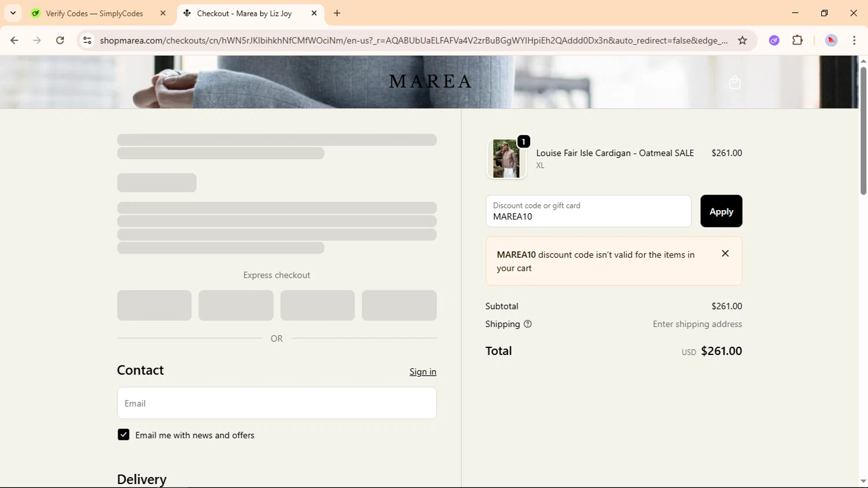
Task: Click the Delivery section heading
Action: (142, 479)
